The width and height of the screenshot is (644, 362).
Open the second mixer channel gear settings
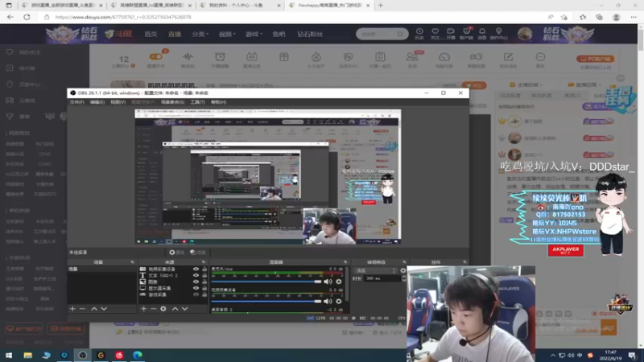[x=339, y=301]
